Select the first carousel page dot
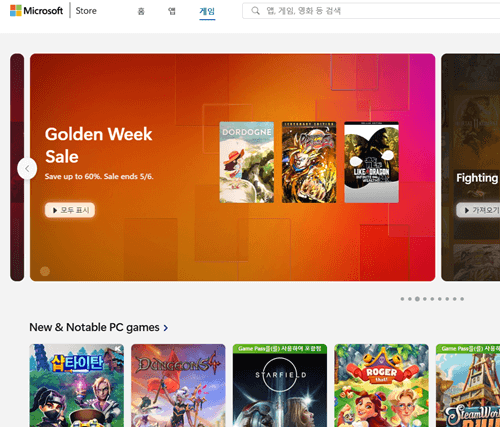The image size is (500, 427). click(x=402, y=299)
